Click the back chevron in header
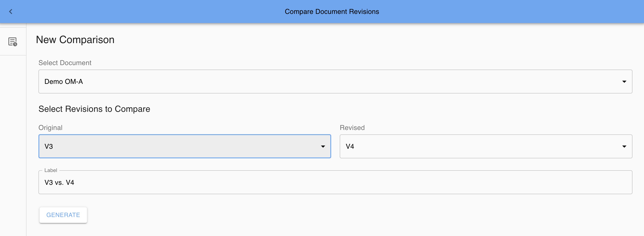 pyautogui.click(x=11, y=12)
